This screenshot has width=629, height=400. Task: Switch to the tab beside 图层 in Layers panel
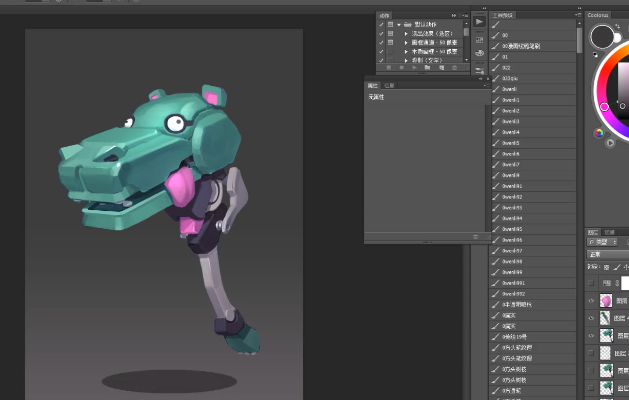(x=610, y=232)
